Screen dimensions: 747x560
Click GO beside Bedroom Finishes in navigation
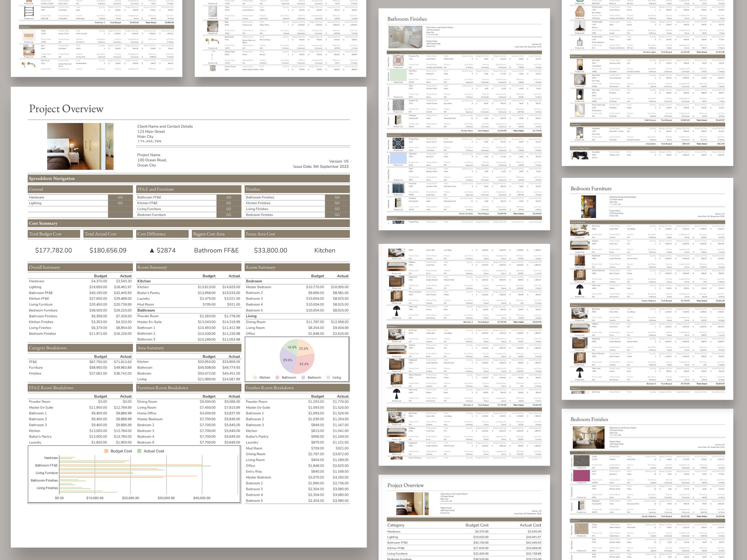337,215
